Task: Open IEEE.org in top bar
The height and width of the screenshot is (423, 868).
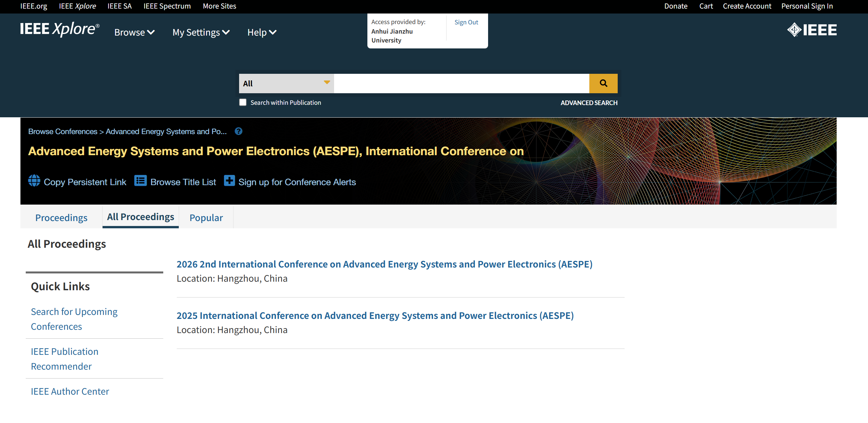Action: point(34,6)
